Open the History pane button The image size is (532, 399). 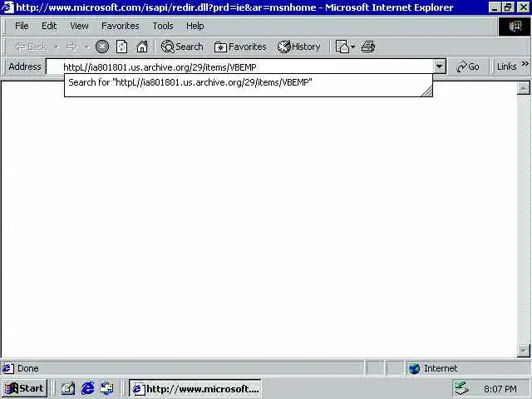click(x=298, y=47)
